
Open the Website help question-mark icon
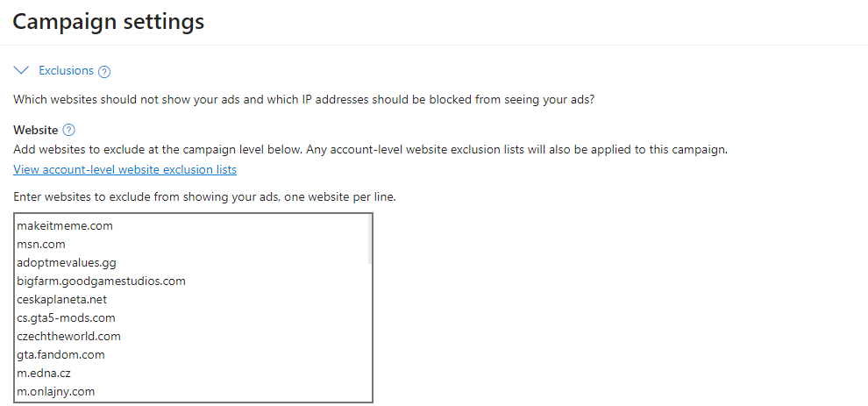coord(68,130)
